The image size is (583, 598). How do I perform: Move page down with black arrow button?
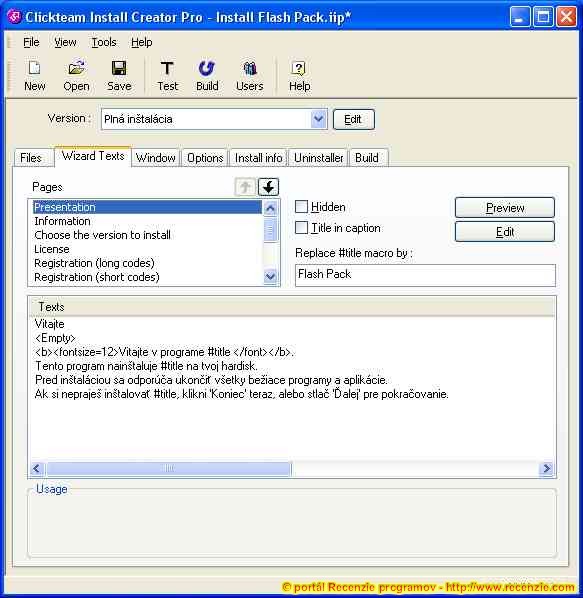(268, 187)
